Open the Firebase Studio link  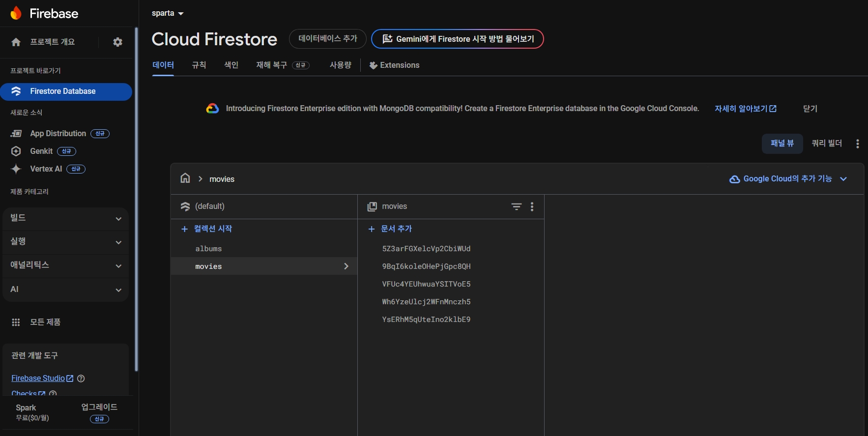tap(42, 378)
